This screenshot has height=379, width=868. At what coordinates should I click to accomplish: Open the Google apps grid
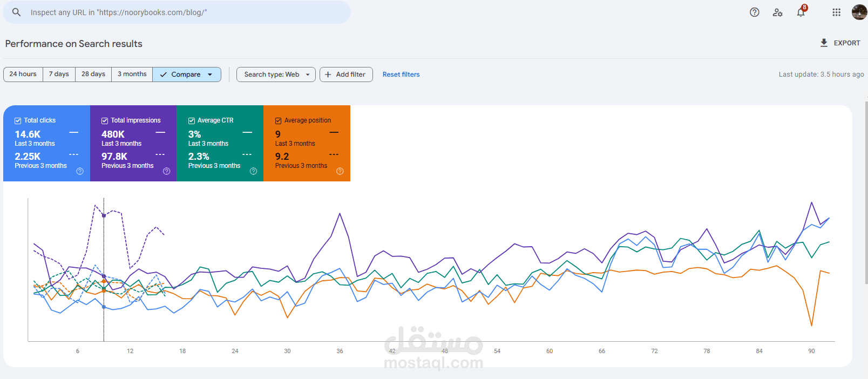coord(836,12)
